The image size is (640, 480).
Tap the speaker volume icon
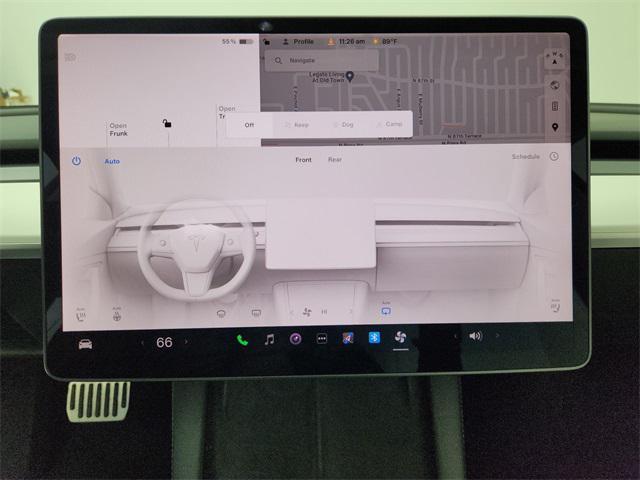(476, 336)
